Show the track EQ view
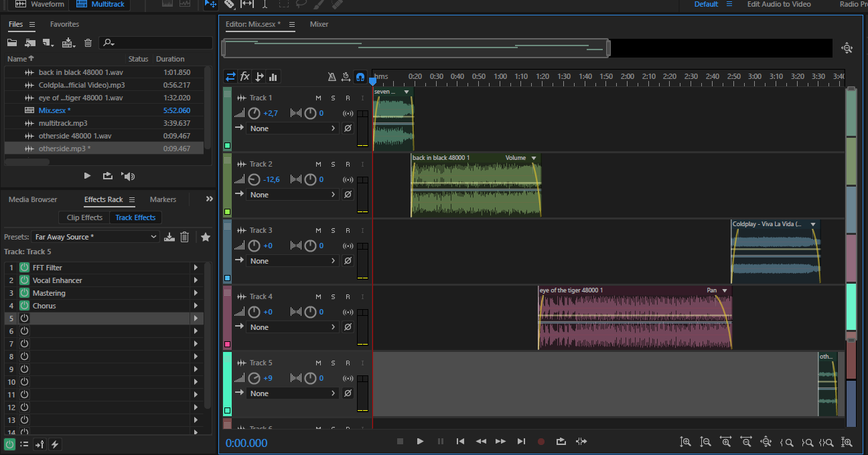868x455 pixels. [x=273, y=76]
